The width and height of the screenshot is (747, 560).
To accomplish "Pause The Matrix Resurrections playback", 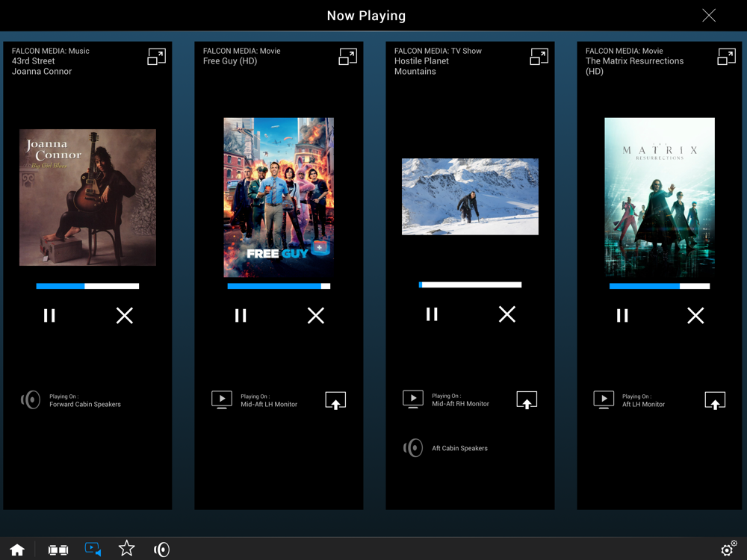I will click(x=622, y=315).
